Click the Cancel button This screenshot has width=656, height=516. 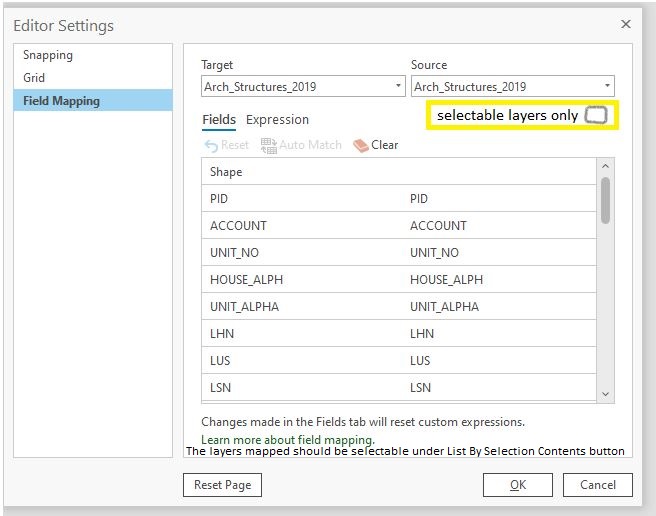[598, 485]
